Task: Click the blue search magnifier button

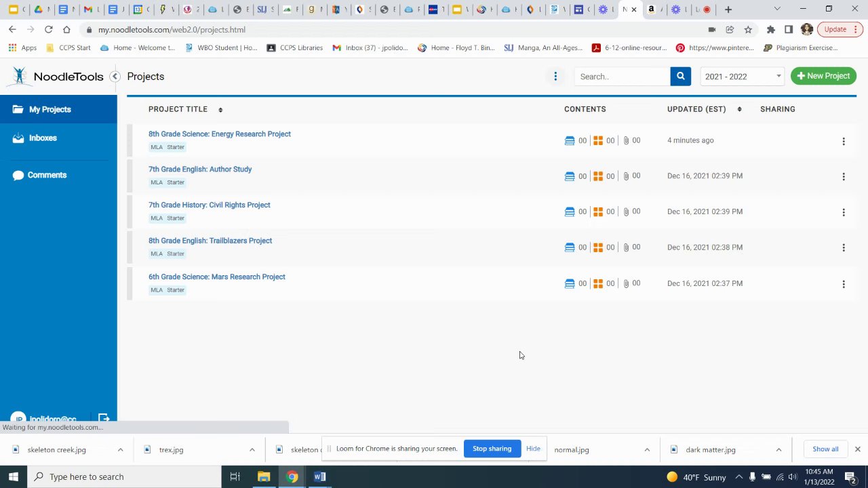Action: click(681, 77)
